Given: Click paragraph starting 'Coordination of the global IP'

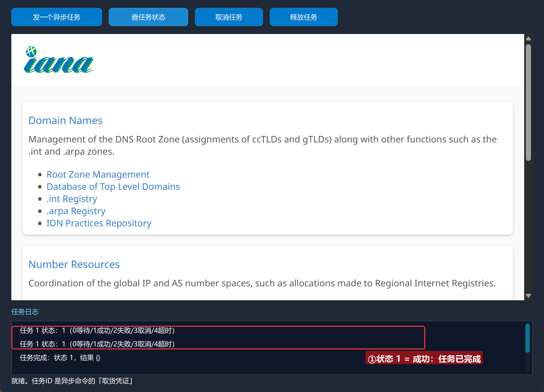Looking at the screenshot, I should pyautogui.click(x=262, y=283).
